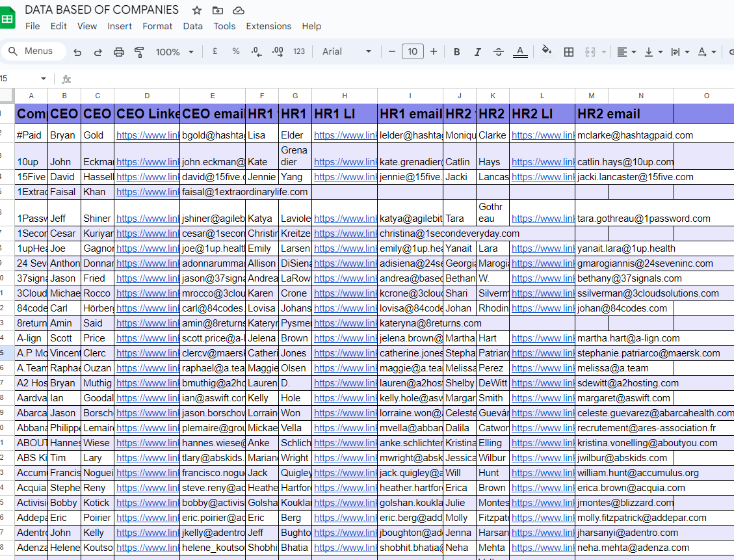Viewport: 734px width, 560px height.
Task: Open the Insert menu
Action: coord(120,26)
